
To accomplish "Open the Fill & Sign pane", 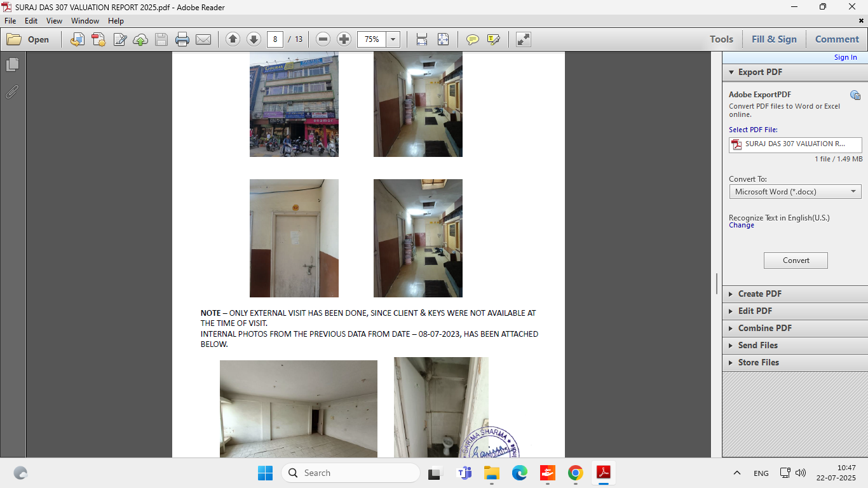I will point(774,39).
